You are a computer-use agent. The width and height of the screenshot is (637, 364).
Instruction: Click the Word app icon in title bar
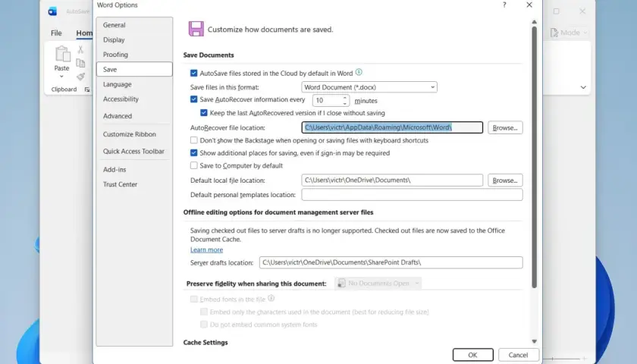click(x=52, y=11)
